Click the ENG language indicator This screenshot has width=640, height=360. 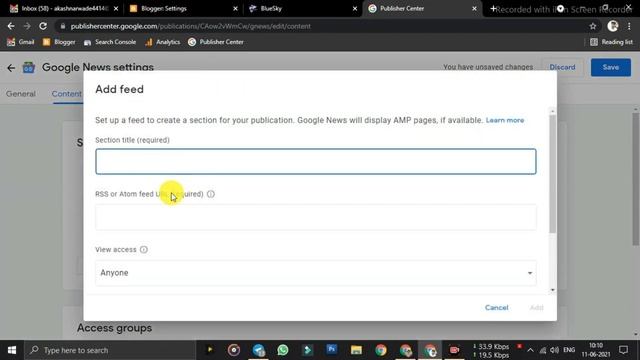pyautogui.click(x=569, y=350)
